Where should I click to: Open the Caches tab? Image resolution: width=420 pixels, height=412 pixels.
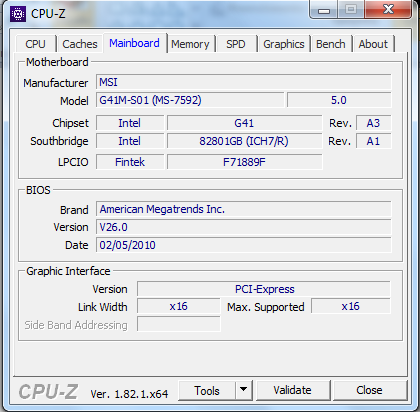(80, 44)
